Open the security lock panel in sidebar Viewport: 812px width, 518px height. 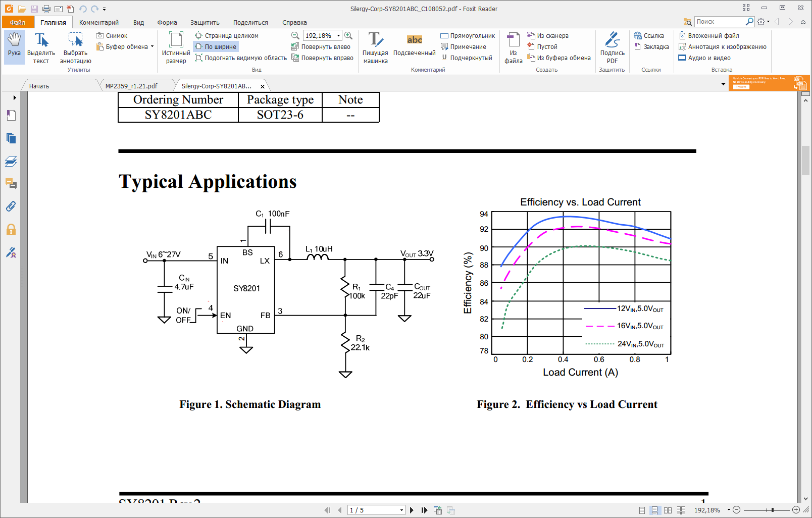(x=11, y=230)
